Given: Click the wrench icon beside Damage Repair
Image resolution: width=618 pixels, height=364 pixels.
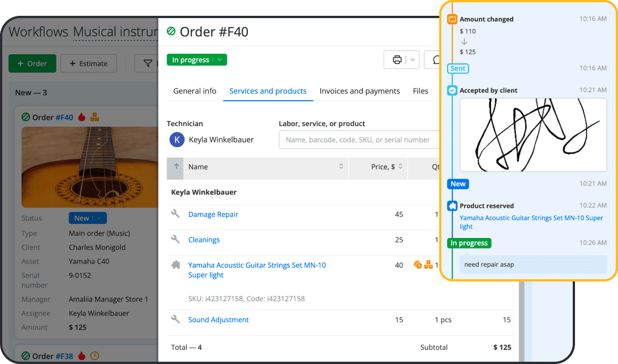Looking at the screenshot, I should coord(175,214).
